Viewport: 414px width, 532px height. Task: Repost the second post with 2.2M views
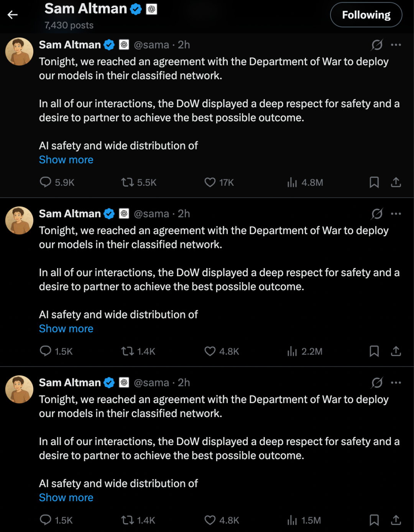(x=128, y=351)
